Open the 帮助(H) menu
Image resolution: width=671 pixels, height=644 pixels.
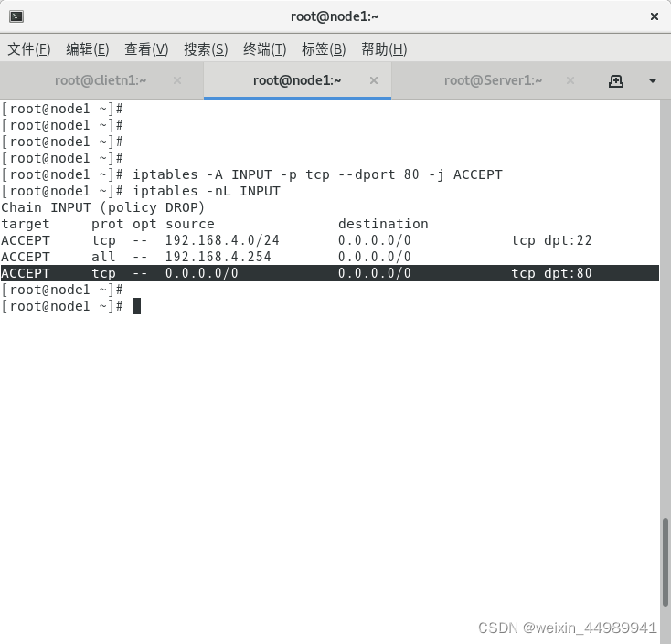384,49
